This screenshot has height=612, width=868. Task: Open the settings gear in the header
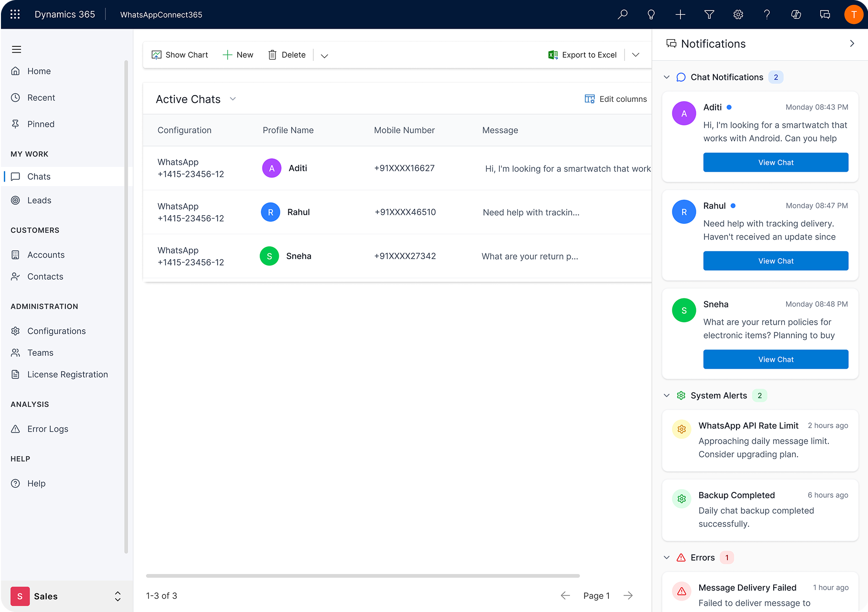738,14
